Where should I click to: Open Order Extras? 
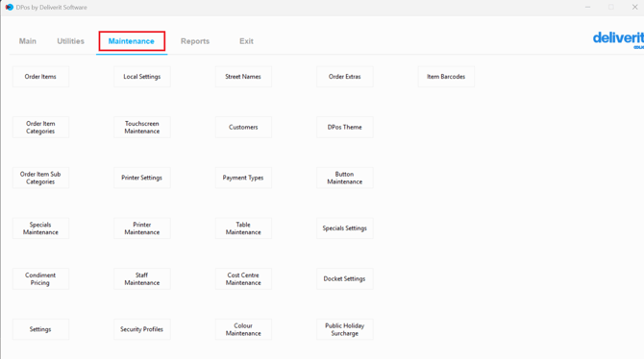[x=345, y=77]
